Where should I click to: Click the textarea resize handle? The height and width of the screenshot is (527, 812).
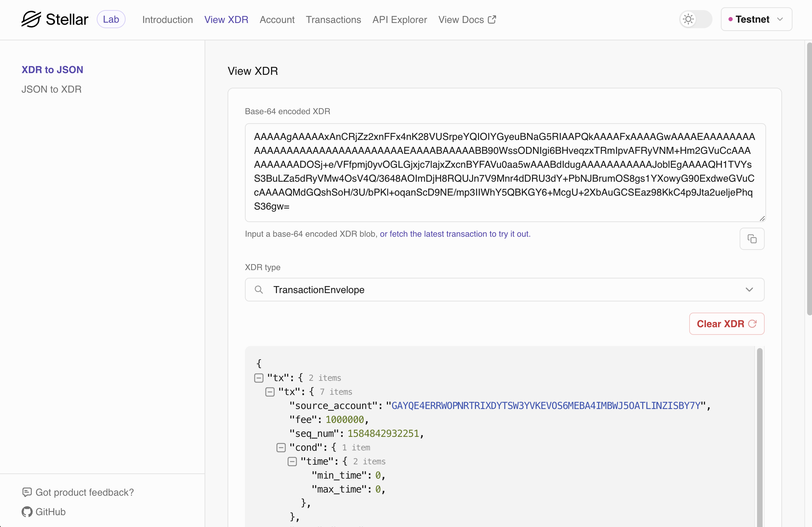[x=762, y=218]
